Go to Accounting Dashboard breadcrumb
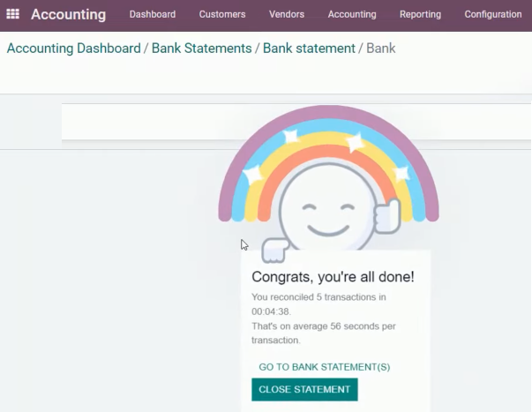This screenshot has width=532, height=412. coord(73,48)
